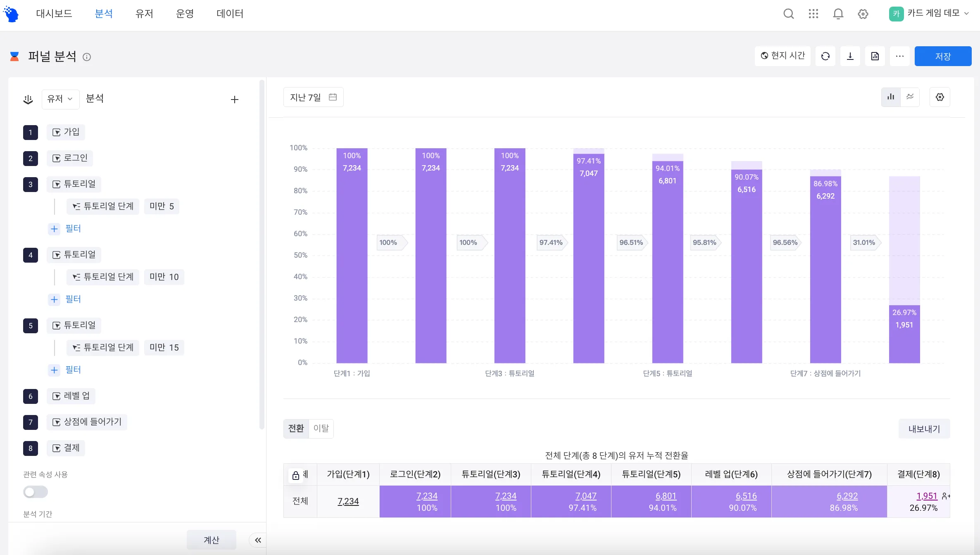
Task: Open the search magnifier in the header
Action: 789,14
